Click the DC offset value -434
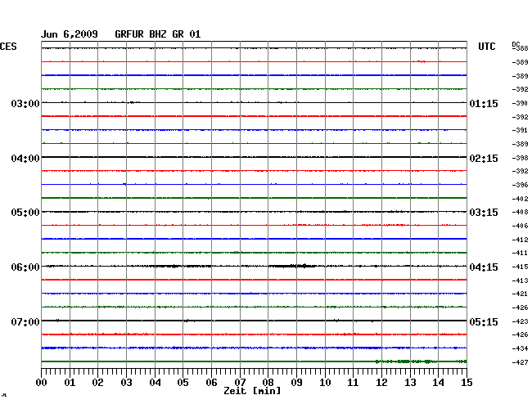This screenshot has width=532, height=404. click(x=520, y=348)
